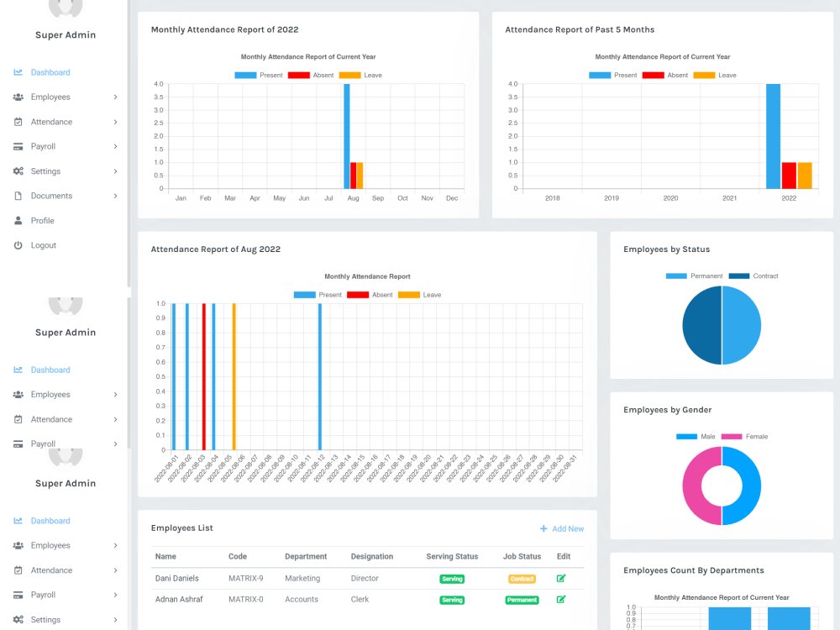Click the Serving Status column header
Screen dimensions: 840x630
(x=452, y=557)
